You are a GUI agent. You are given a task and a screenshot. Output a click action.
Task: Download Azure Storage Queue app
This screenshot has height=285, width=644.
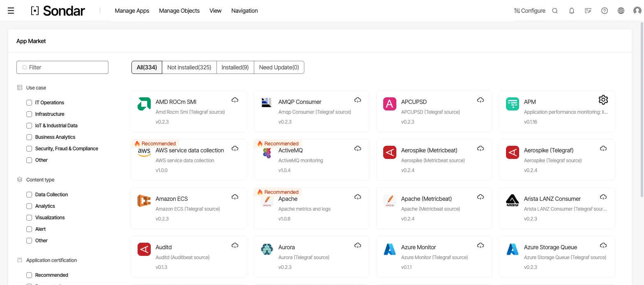pyautogui.click(x=603, y=246)
